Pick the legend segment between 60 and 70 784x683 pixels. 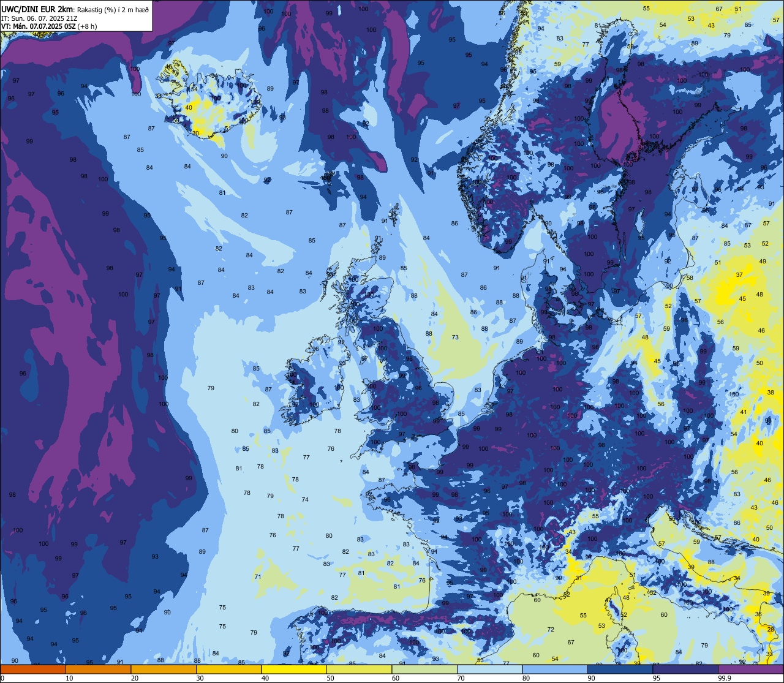(x=424, y=669)
